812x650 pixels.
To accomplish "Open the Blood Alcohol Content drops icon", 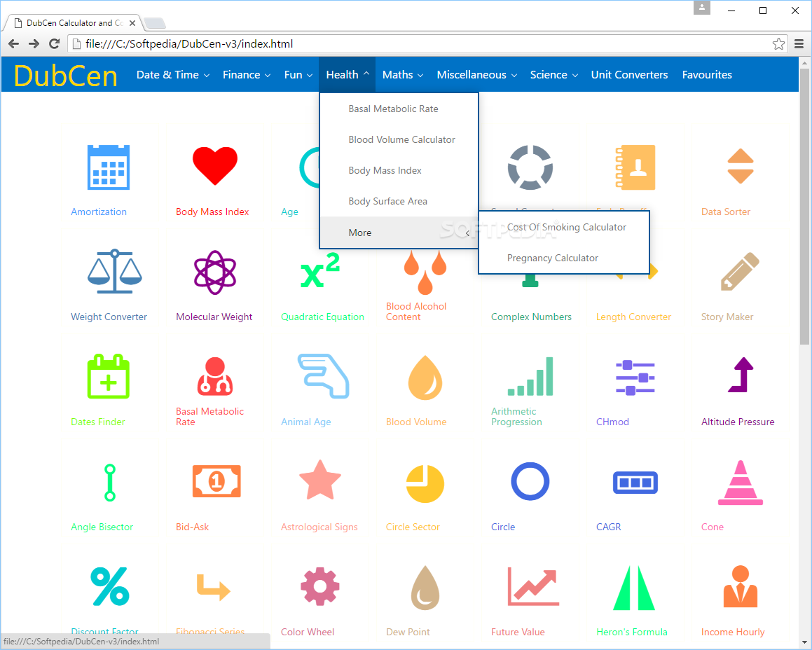I will pyautogui.click(x=425, y=272).
